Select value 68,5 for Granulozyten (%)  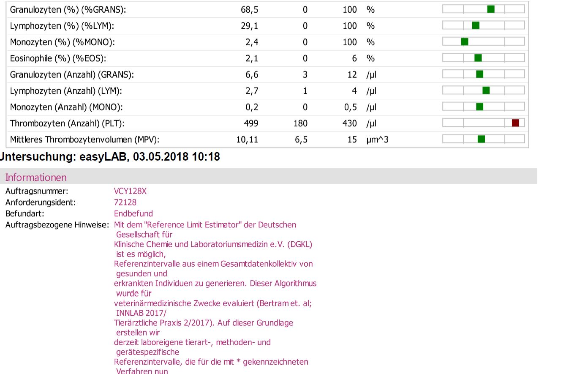(250, 10)
